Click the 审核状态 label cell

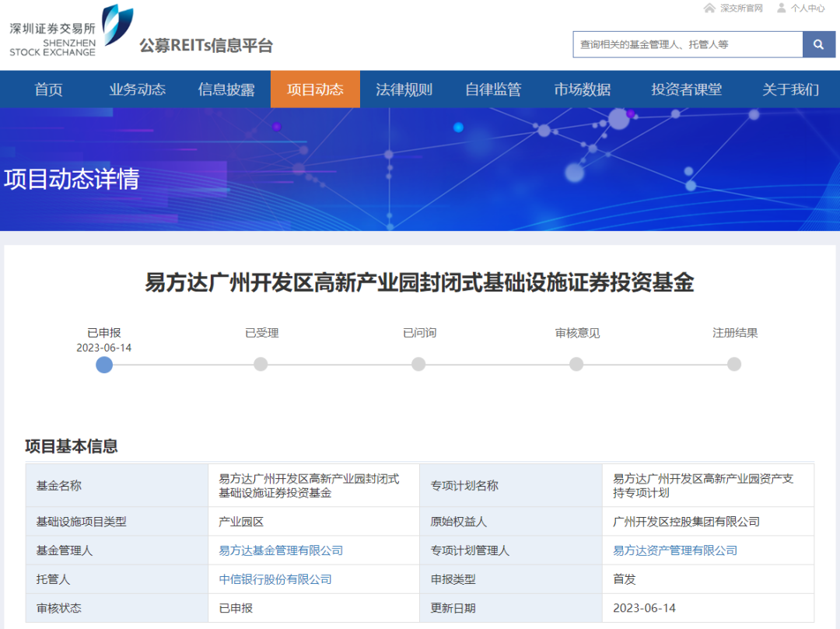pos(117,608)
